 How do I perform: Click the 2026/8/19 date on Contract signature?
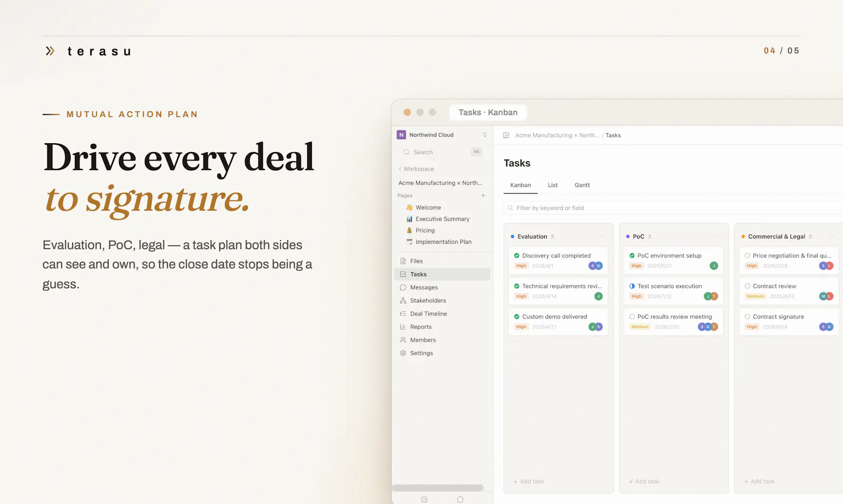coord(775,327)
